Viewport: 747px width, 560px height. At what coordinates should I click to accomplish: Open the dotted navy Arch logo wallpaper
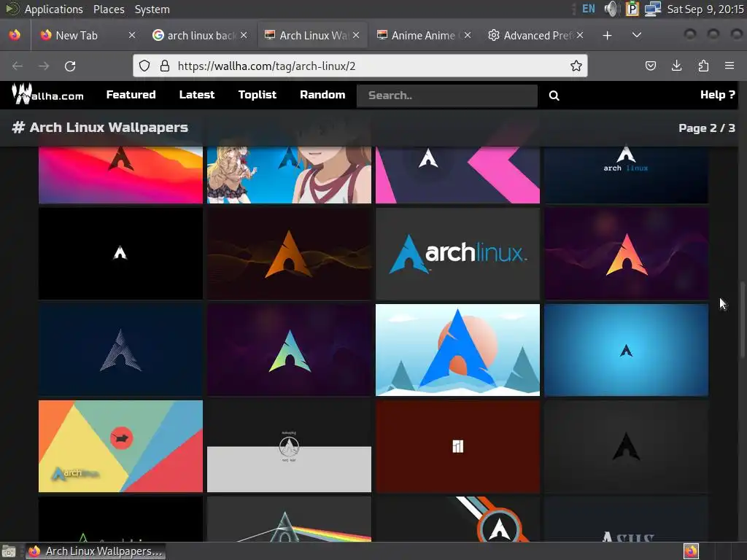(120, 350)
